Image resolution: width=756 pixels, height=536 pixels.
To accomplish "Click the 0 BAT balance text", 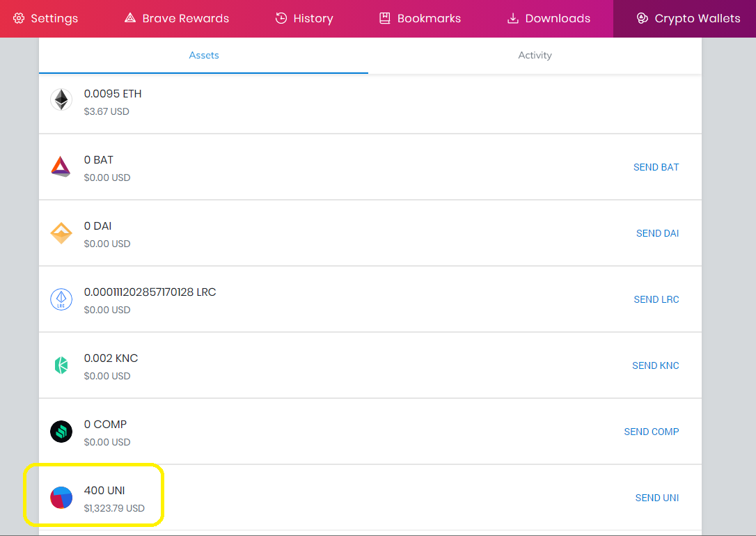I will [99, 159].
